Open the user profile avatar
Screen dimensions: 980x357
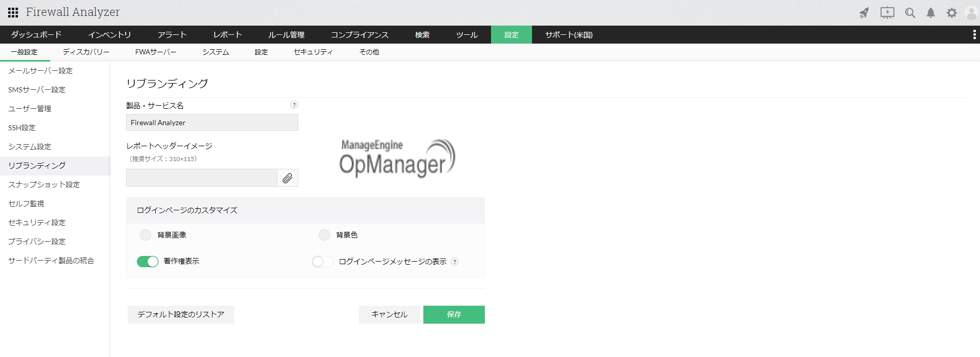coord(971,13)
